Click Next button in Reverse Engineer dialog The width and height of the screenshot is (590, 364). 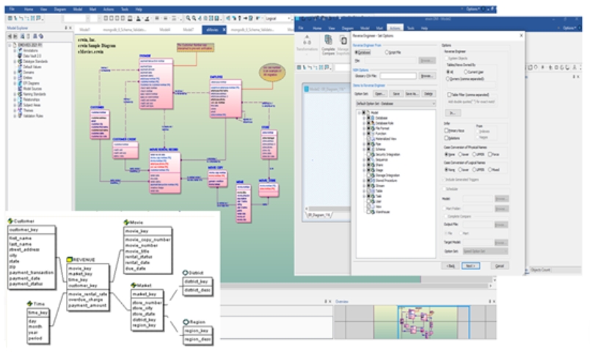pos(470,266)
